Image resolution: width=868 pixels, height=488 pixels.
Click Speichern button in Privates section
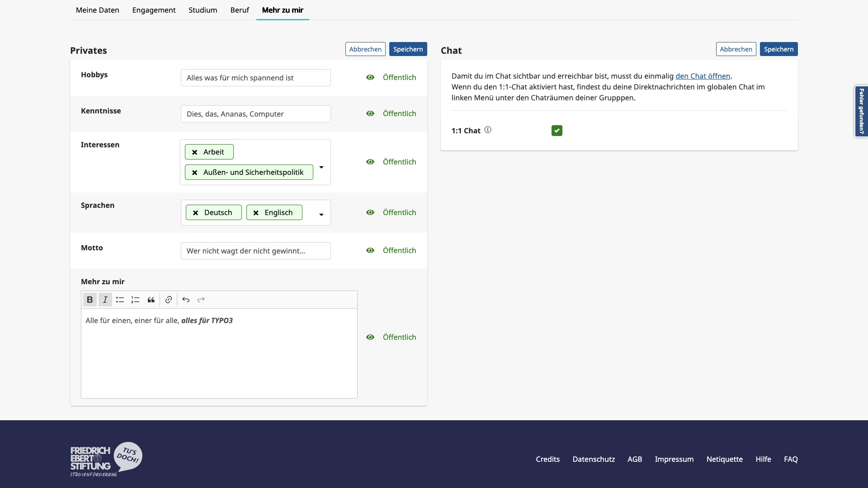click(408, 49)
